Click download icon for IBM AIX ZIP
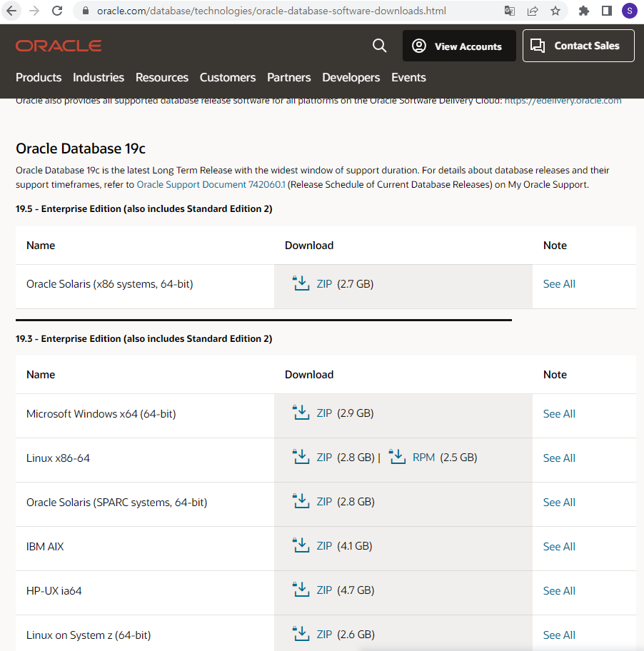Screen dimensions: 644x651 301,545
